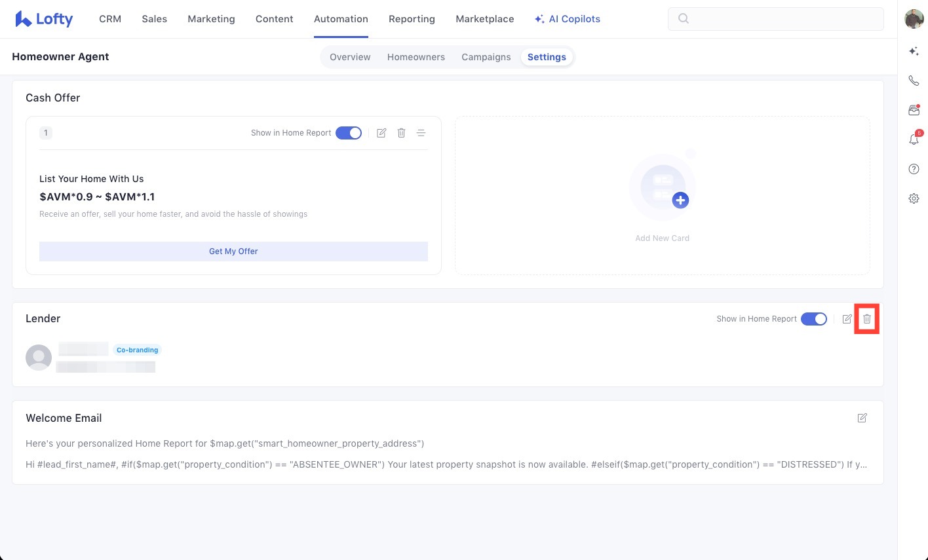Click the List Your Home With Us title
The width and height of the screenshot is (928, 560).
pos(92,179)
